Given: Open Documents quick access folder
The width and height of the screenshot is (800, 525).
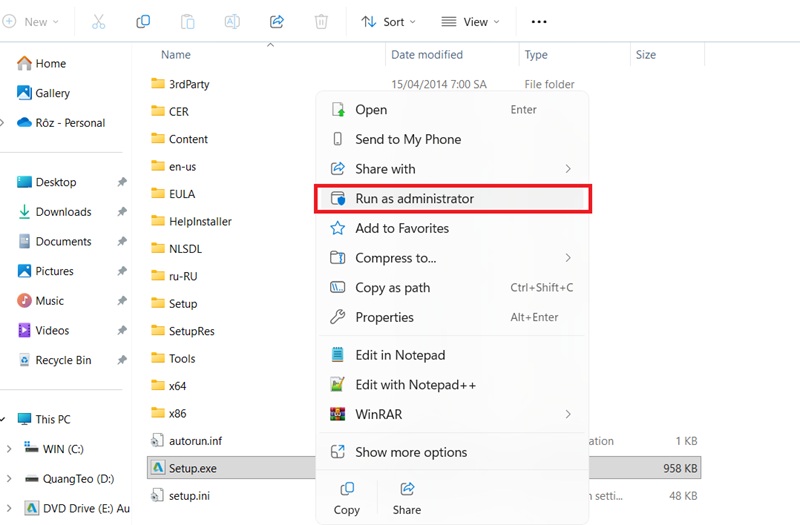Looking at the screenshot, I should pyautogui.click(x=55, y=241).
